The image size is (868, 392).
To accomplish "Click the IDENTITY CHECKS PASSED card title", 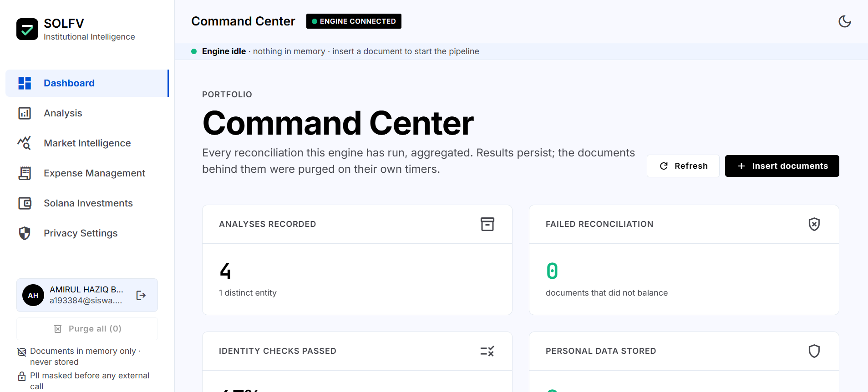I will click(278, 351).
